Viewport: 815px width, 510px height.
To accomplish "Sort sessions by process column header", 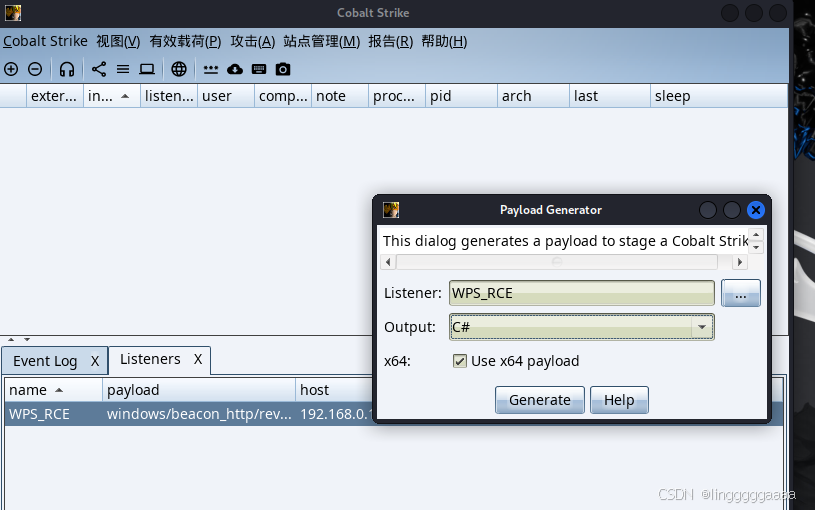I will [x=397, y=96].
